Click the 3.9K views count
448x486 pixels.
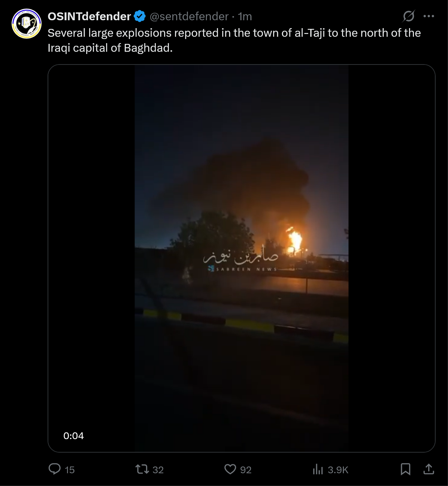[338, 470]
